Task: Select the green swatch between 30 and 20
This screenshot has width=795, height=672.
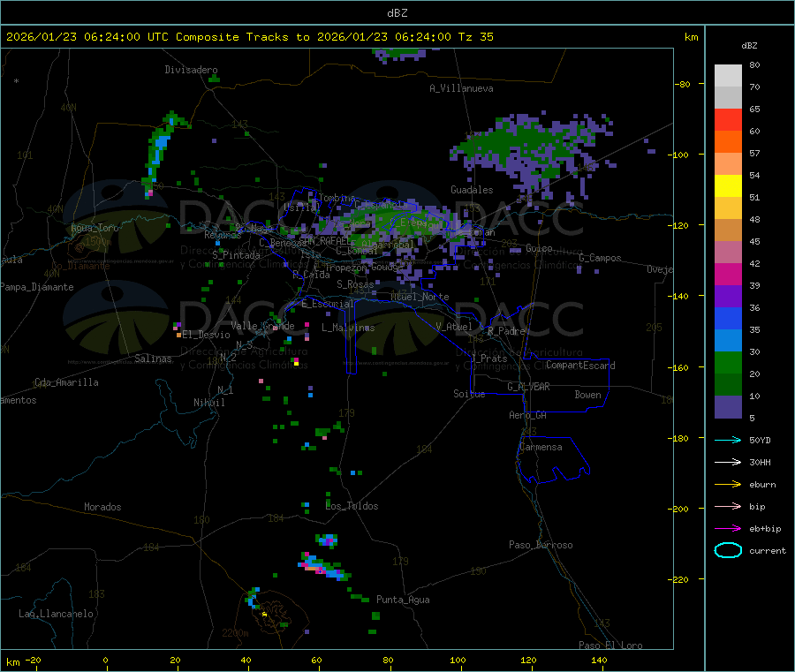Action: point(728,362)
